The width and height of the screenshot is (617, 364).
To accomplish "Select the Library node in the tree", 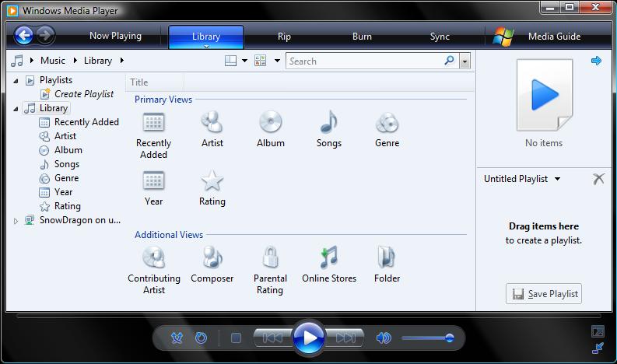I will (54, 108).
